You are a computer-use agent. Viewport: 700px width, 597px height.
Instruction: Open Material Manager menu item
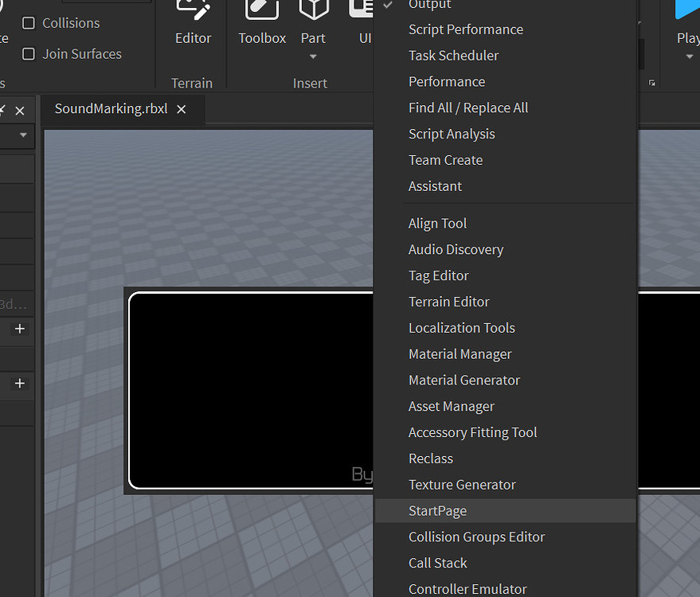[505, 354]
